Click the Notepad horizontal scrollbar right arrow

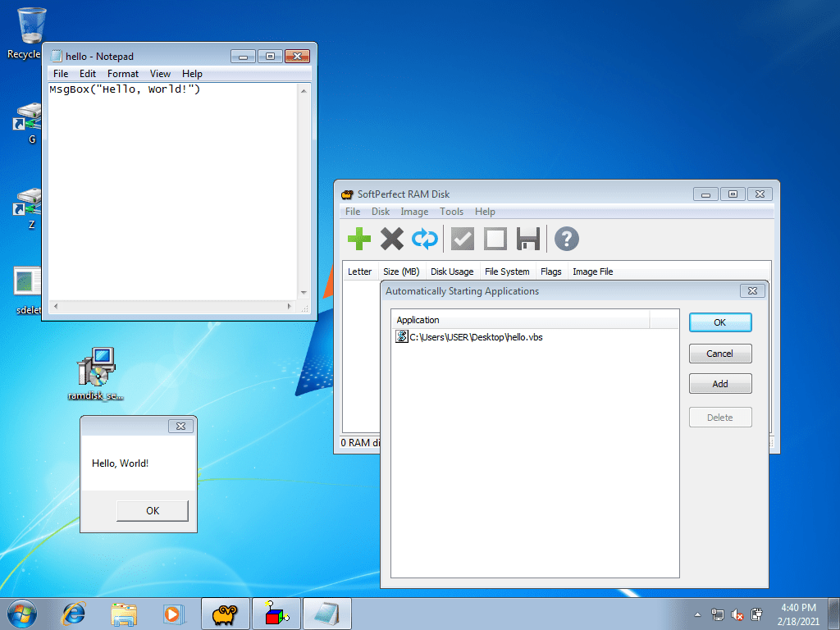(290, 307)
